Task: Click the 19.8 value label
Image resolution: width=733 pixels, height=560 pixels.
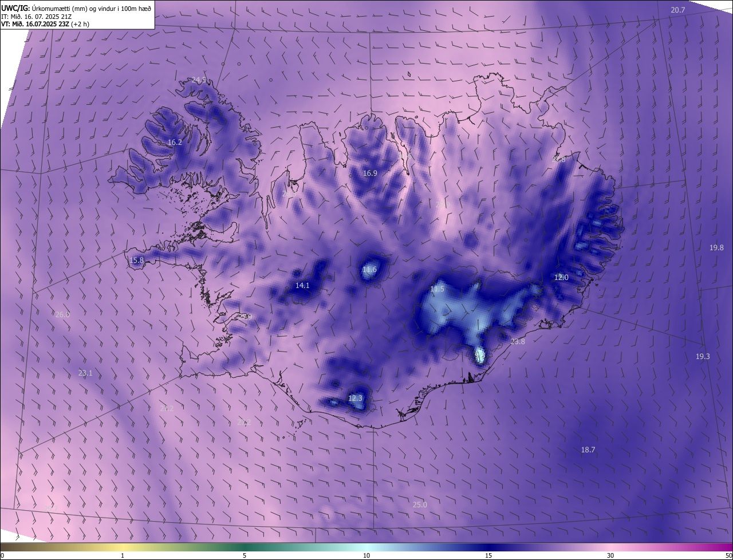Action: pos(716,248)
